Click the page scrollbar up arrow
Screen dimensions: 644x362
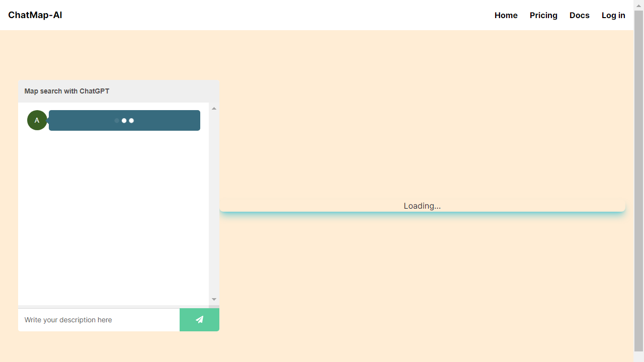coord(638,5)
